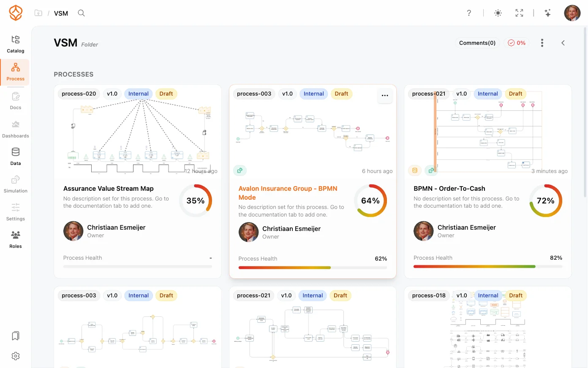Open BPMN - Order-To-Cash title
588x368 pixels.
tap(449, 189)
